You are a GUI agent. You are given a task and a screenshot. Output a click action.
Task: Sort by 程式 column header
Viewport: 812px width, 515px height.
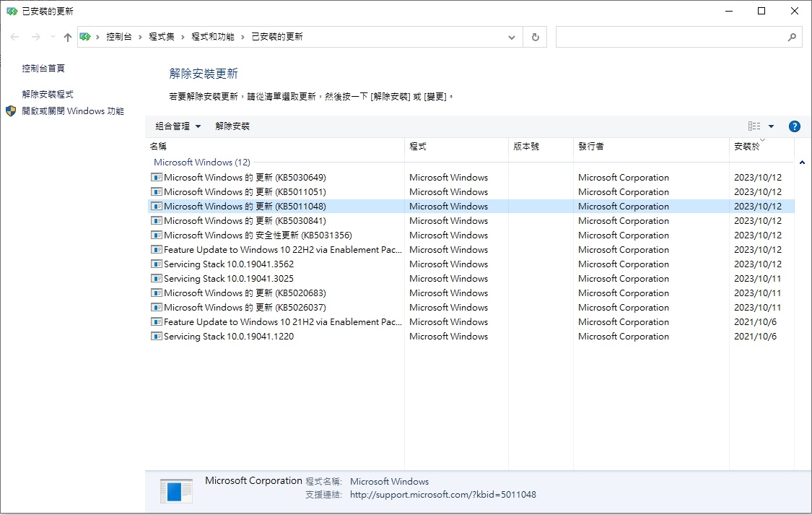(457, 147)
